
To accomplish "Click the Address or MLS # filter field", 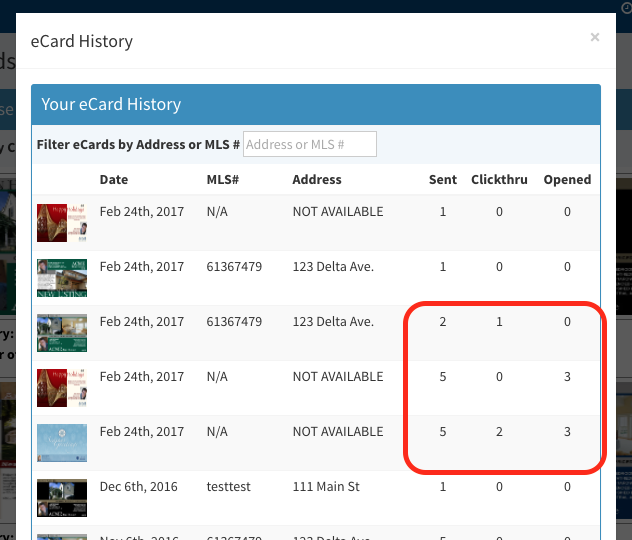I will (x=310, y=144).
